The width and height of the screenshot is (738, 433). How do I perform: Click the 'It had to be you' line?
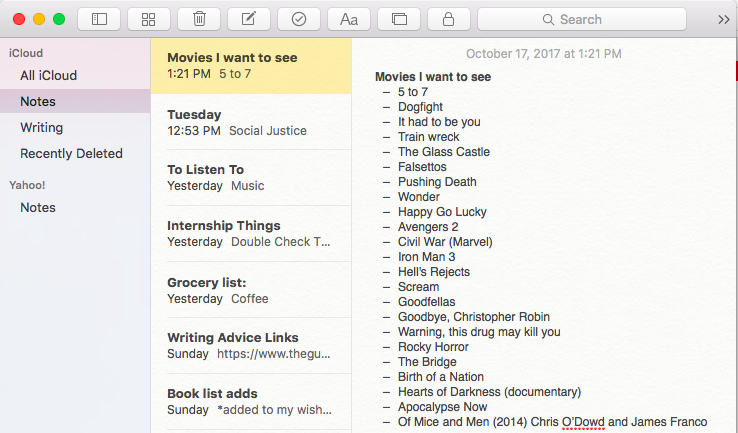pyautogui.click(x=439, y=122)
